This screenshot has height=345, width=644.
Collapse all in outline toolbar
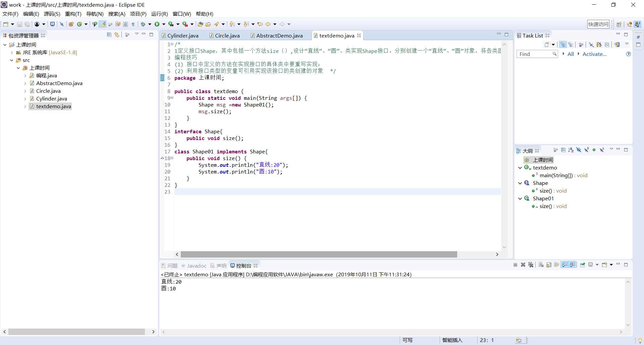563,150
